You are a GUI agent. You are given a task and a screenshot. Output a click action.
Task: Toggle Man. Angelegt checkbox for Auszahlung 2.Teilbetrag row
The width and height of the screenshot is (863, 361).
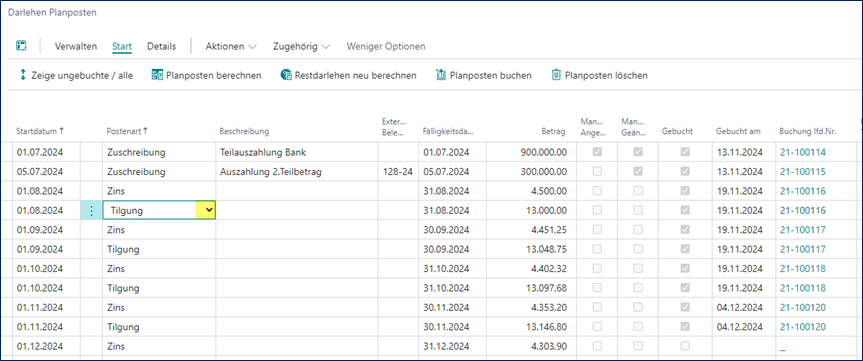click(x=597, y=172)
